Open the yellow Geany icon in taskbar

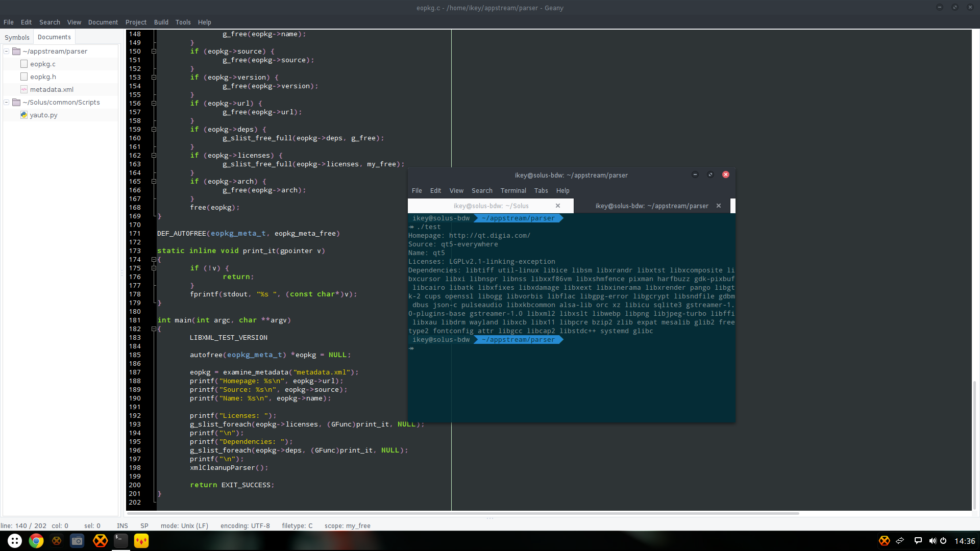click(141, 541)
